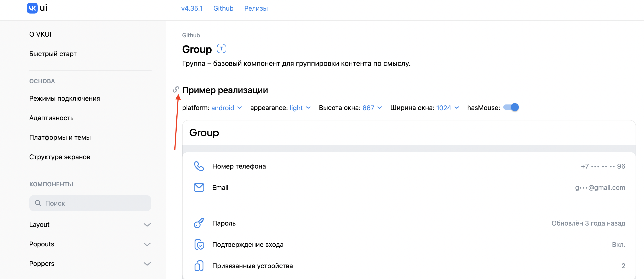Click the shield icon for Подтверждение входа

pyautogui.click(x=199, y=244)
